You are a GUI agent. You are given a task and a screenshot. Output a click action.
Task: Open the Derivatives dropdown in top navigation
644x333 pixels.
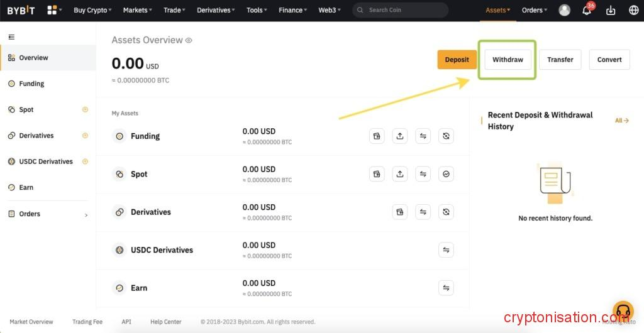pos(216,10)
